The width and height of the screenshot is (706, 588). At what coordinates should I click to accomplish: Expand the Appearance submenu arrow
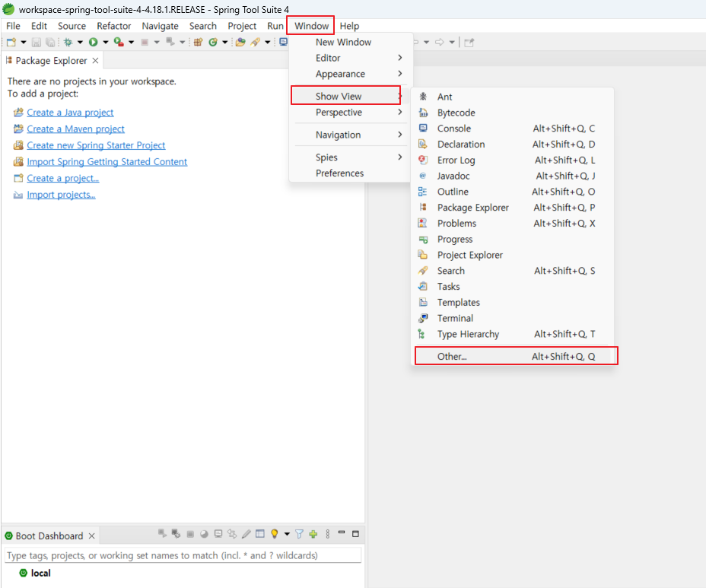pos(400,73)
